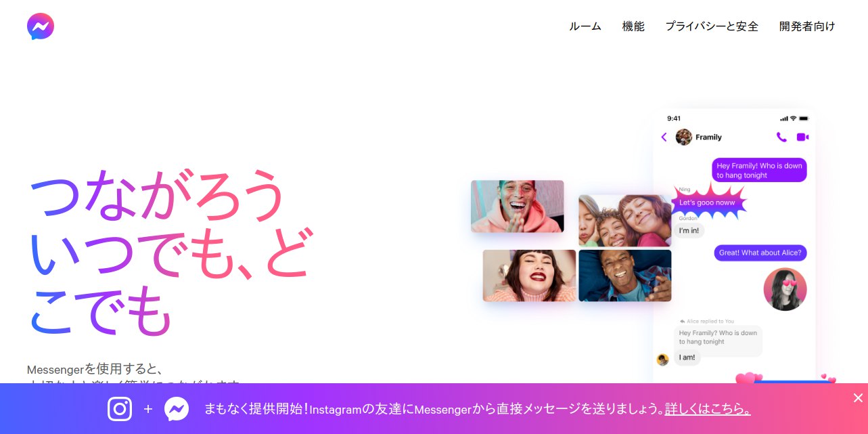Click the laughing man in plaid shirt tile
868x434 pixels.
point(625,276)
